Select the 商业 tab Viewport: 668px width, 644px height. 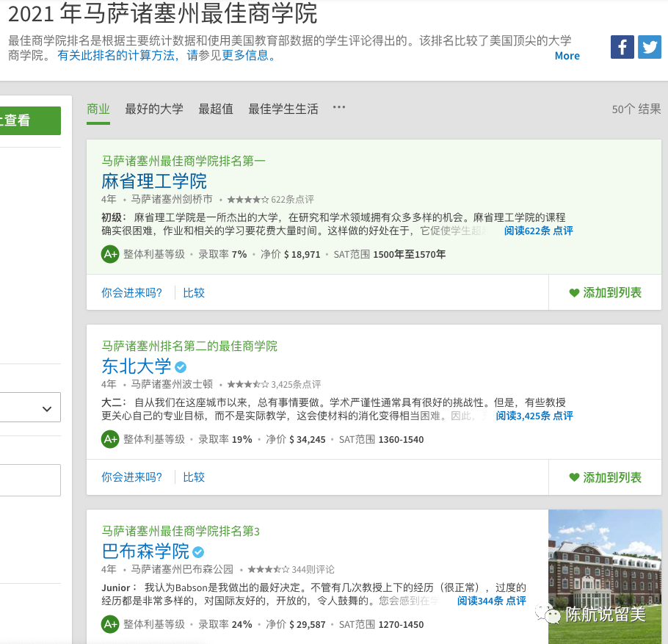pos(98,109)
